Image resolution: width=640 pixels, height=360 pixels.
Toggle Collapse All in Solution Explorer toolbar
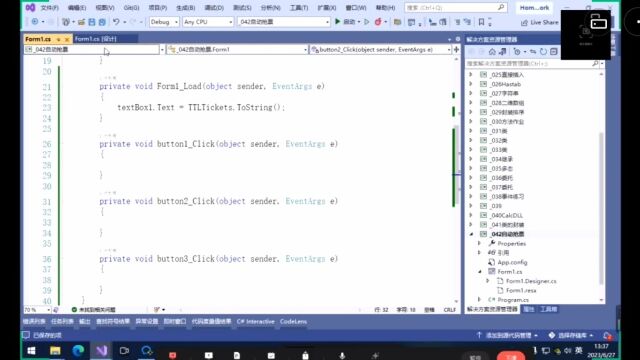click(x=553, y=51)
